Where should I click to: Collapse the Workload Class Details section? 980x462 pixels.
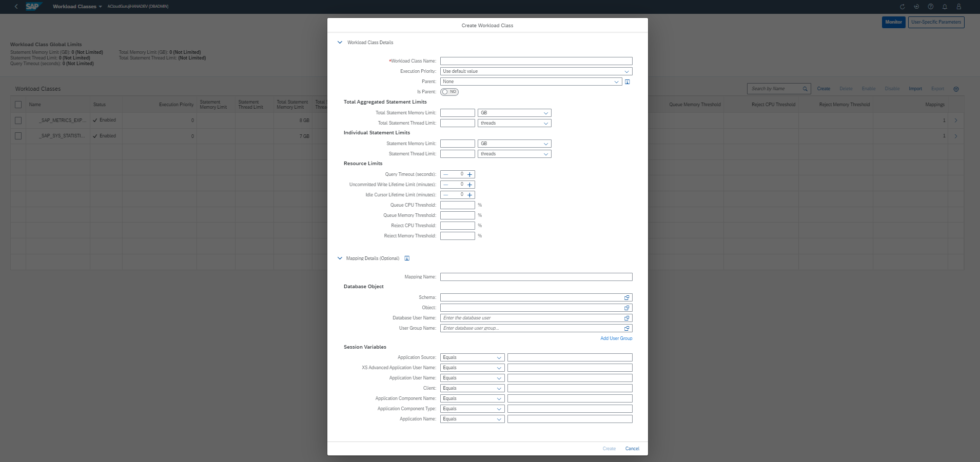click(x=340, y=43)
